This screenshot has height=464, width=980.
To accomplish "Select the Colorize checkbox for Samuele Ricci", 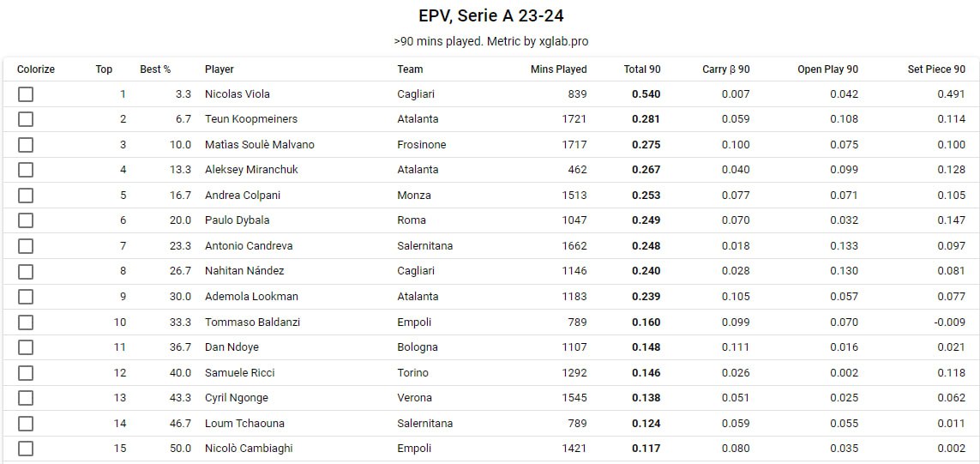I will pyautogui.click(x=26, y=373).
